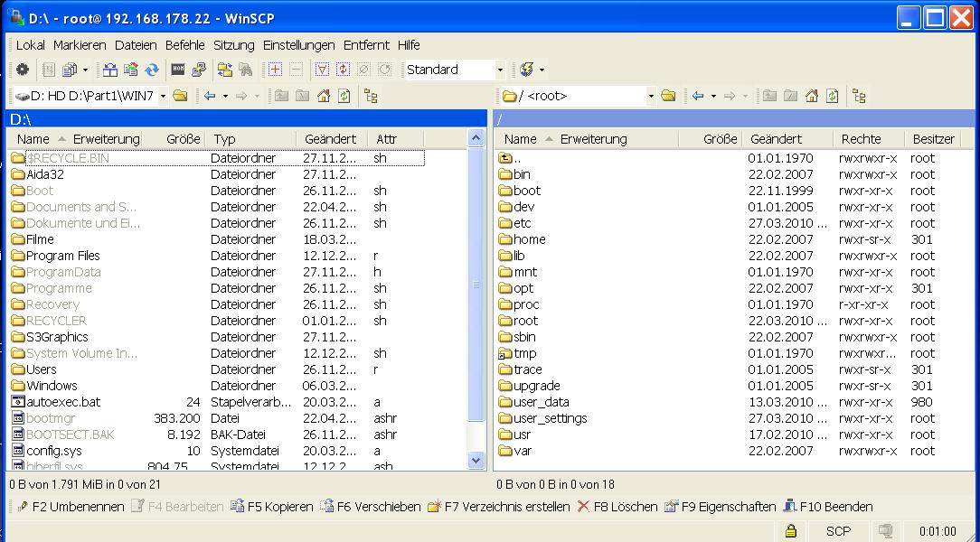Open directory icon in remote panel toolbar
Viewport: 980px width, 542px height.
click(668, 96)
